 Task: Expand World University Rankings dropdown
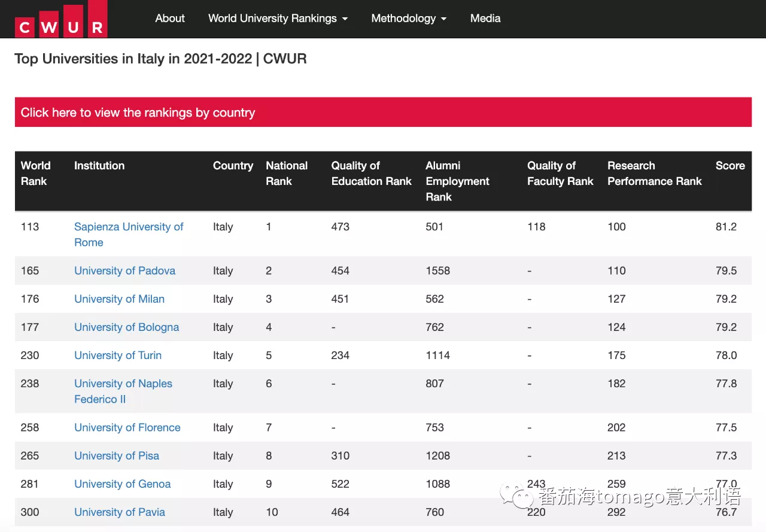278,19
